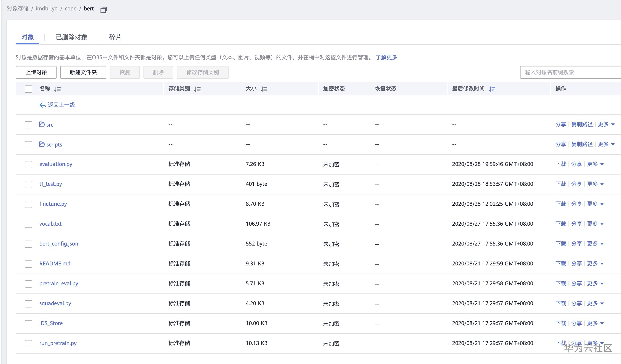The image size is (621, 364).
Task: Open the 碎片 tab
Action: [115, 37]
